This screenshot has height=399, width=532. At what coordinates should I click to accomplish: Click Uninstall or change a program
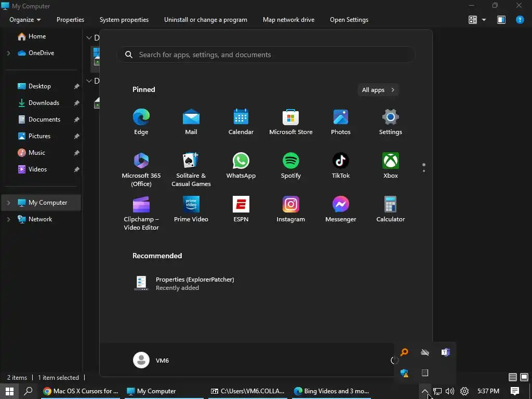(206, 20)
